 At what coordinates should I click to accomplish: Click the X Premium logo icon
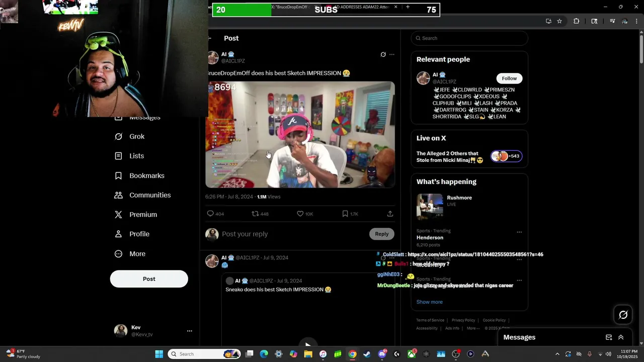118,215
